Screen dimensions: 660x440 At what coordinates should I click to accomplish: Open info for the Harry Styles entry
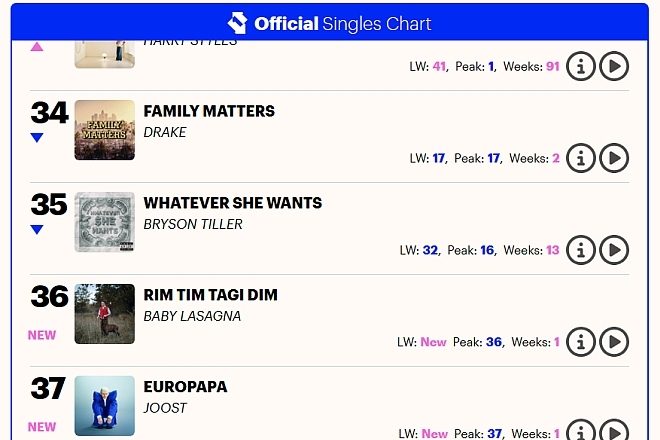[581, 67]
